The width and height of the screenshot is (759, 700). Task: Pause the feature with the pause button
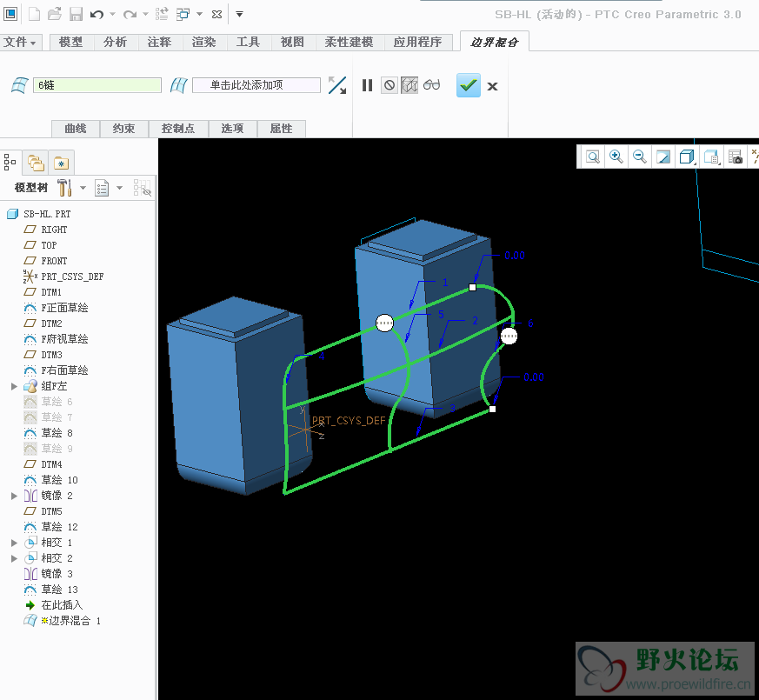(368, 86)
